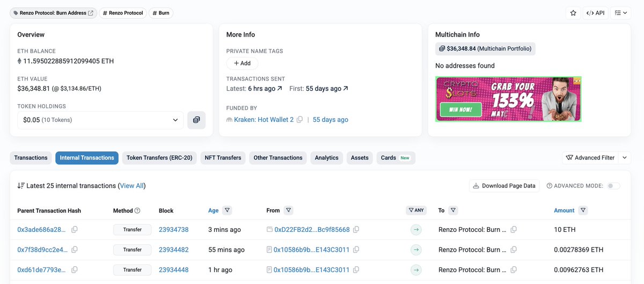The height and width of the screenshot is (284, 644).
Task: Copy transaction hash 0x7f38d9cc2e4...
Action: point(75,250)
